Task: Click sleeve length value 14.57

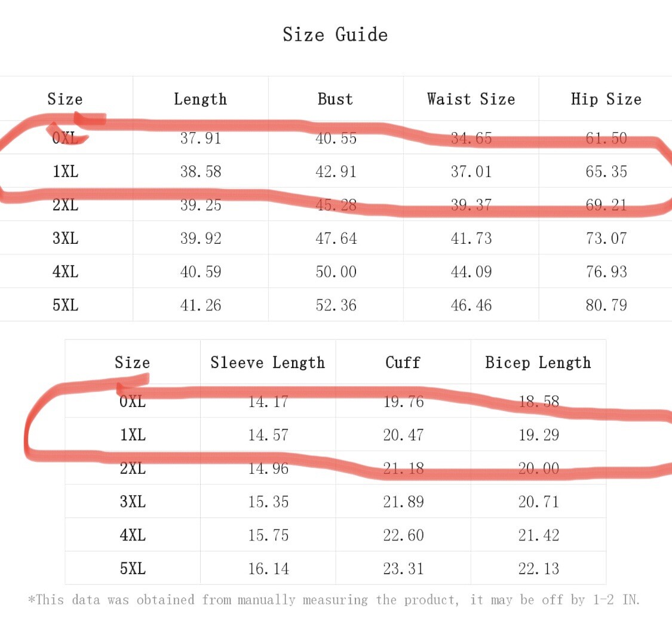Action: point(268,435)
